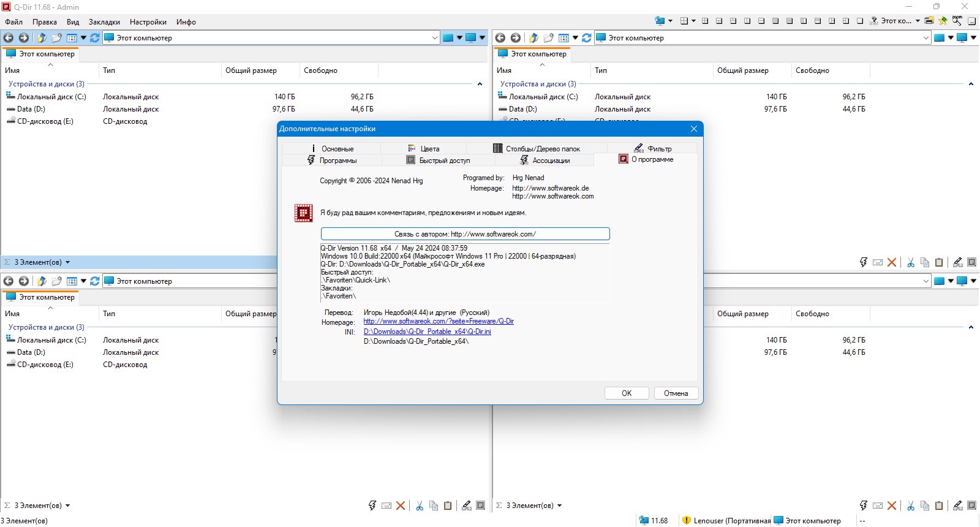Open the Цвета tab in settings dialog
The width and height of the screenshot is (980, 527).
424,148
